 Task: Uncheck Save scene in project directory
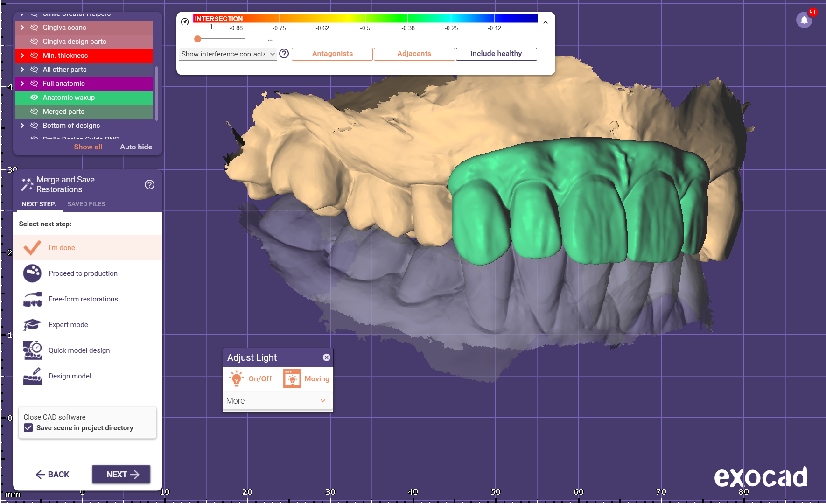click(28, 428)
